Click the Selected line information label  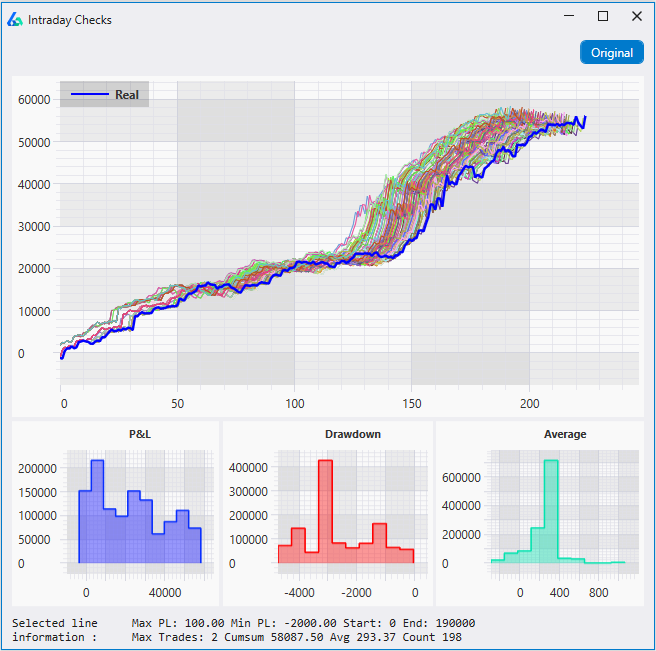pyautogui.click(x=55, y=630)
